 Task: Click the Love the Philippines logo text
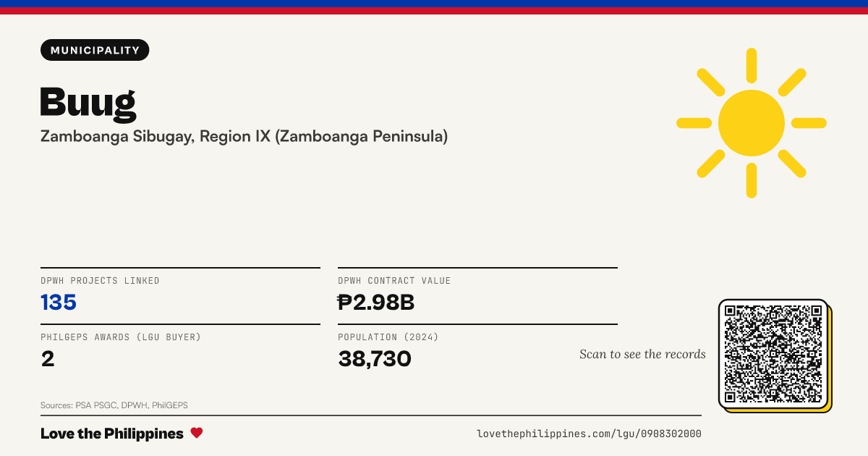click(112, 434)
